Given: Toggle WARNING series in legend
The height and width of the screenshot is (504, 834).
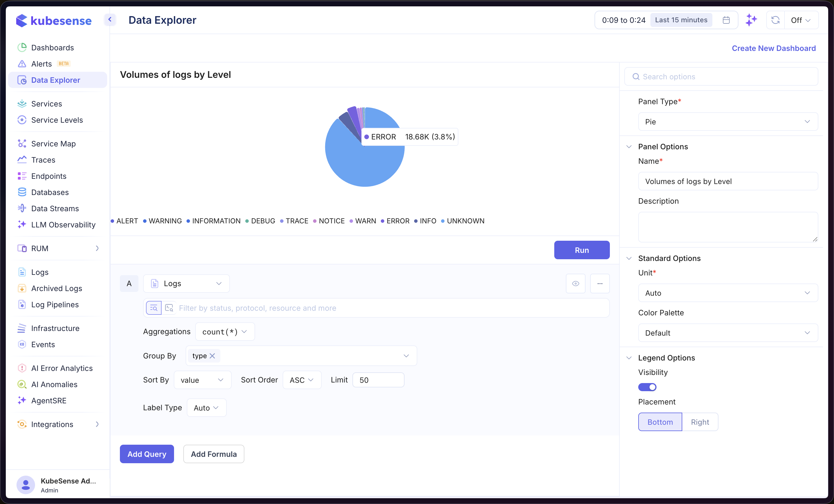Looking at the screenshot, I should [162, 221].
